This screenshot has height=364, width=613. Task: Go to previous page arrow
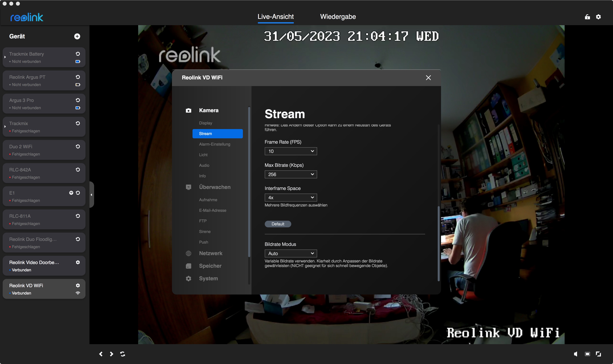(x=101, y=354)
